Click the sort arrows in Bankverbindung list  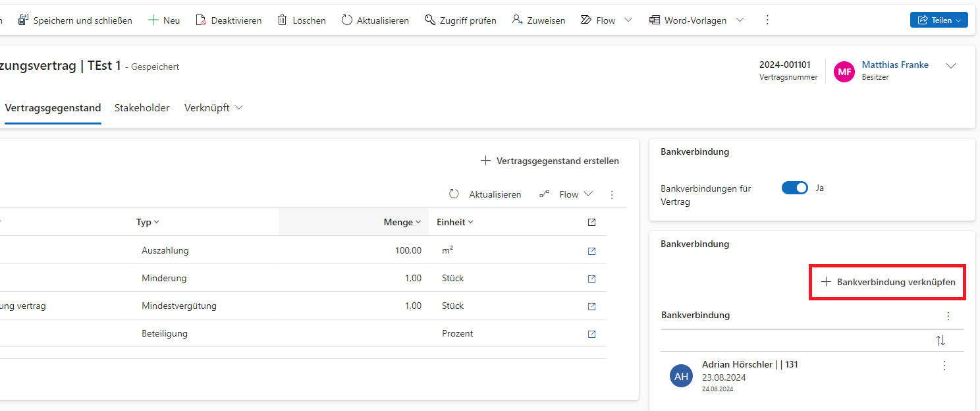click(x=940, y=341)
